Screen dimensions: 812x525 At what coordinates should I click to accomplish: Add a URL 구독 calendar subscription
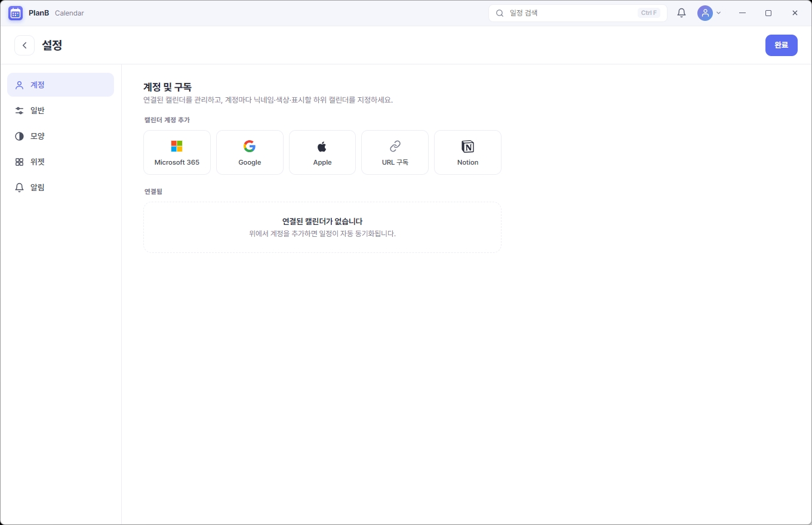(395, 153)
